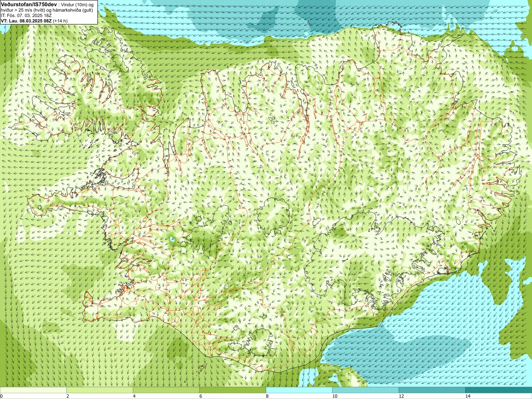Click the teal 12–14 m/s legend swatch
Viewport: 532px width, 399px height.
coord(432,390)
